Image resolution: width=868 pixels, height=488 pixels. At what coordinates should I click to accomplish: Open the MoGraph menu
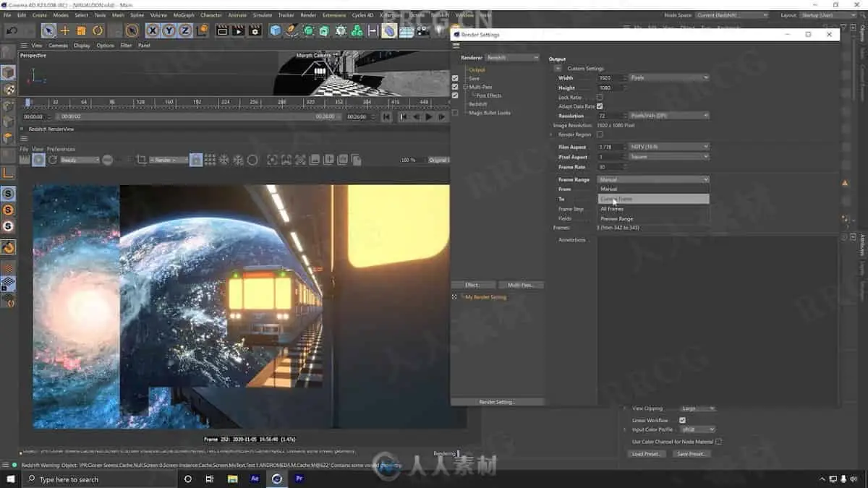(184, 14)
